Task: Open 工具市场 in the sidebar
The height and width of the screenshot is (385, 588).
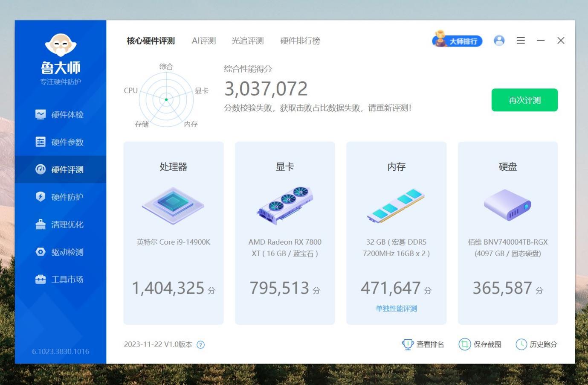Action: [61, 280]
